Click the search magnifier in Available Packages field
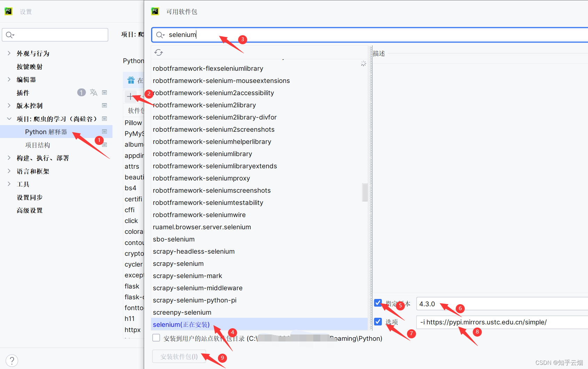The width and height of the screenshot is (588, 369). [x=160, y=35]
